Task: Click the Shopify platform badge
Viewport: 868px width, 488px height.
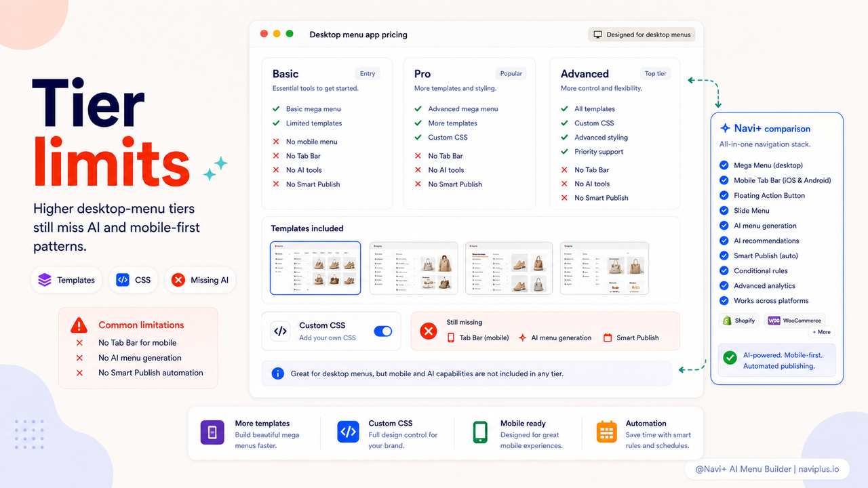Action: tap(739, 321)
